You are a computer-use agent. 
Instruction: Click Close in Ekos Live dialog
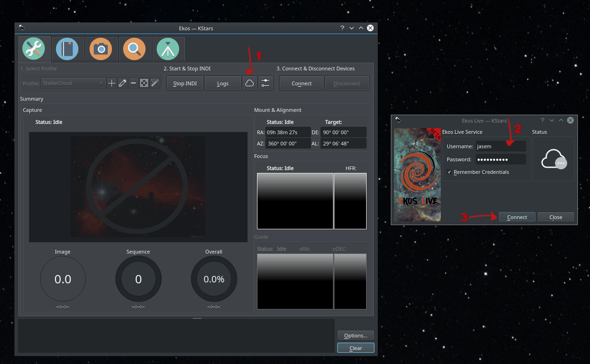click(556, 217)
